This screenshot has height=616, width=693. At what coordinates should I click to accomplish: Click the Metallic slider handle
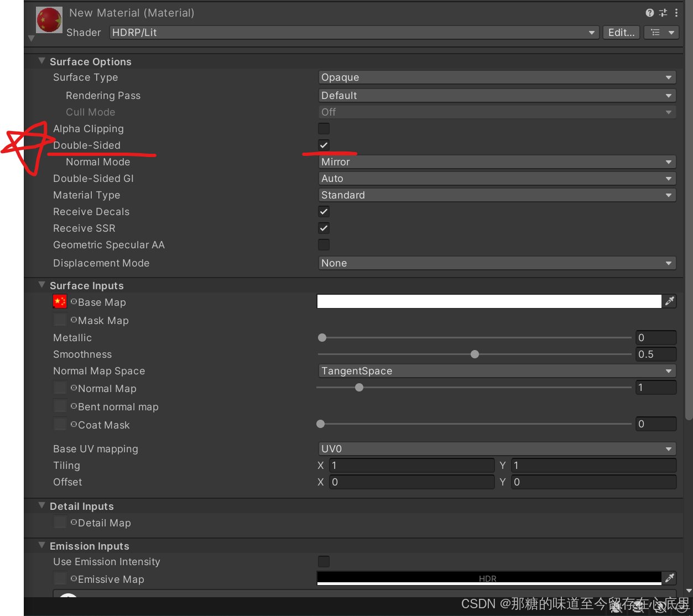(x=322, y=337)
